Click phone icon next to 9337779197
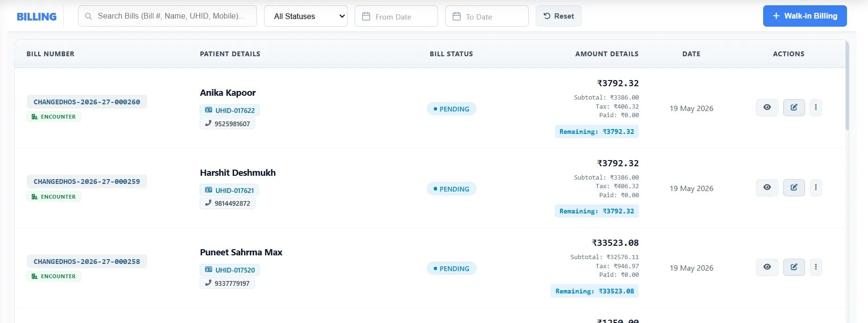 pos(208,283)
